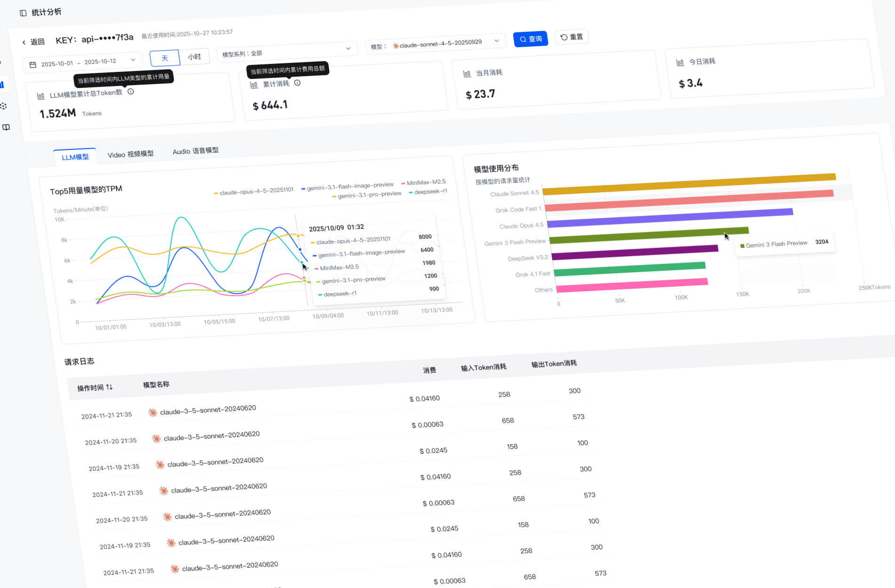Click the DeepSeek V3.2 dark magenta bar
The image size is (895, 588).
point(635,252)
